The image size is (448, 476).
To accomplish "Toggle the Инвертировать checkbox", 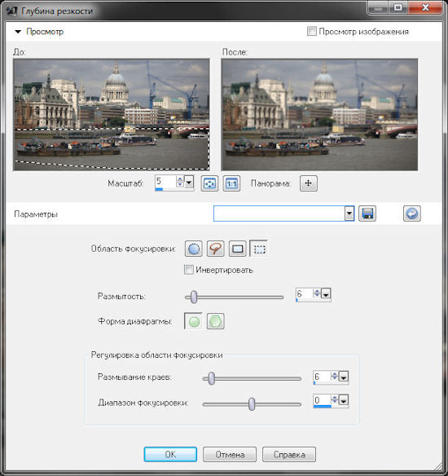I will click(189, 270).
